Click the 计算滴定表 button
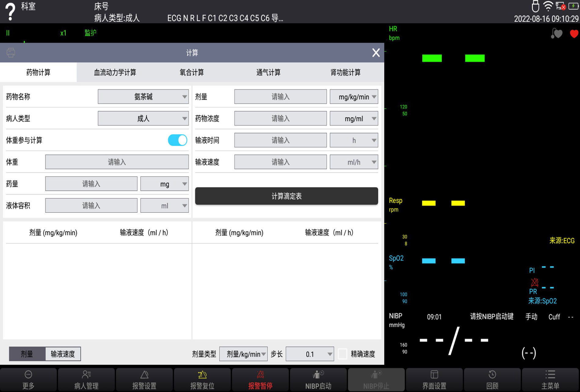This screenshot has width=580, height=392. [286, 196]
